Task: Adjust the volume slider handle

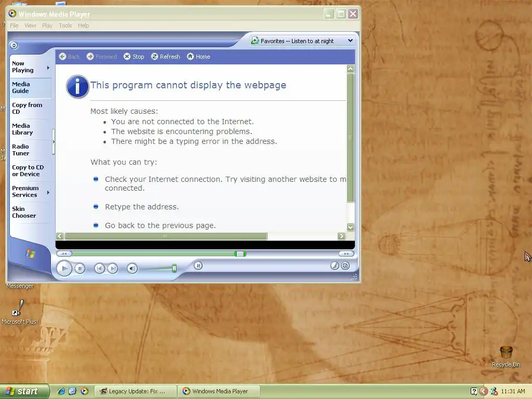Action: point(174,269)
